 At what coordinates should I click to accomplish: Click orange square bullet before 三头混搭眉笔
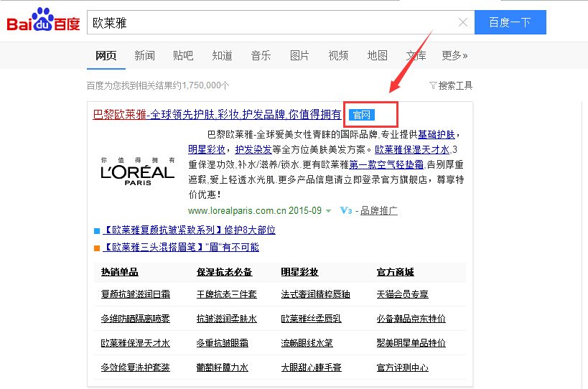tap(97, 248)
